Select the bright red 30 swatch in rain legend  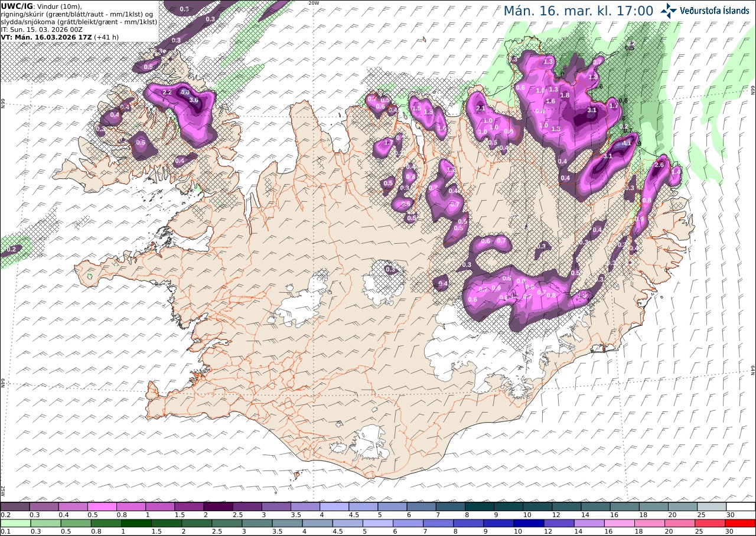click(x=741, y=523)
